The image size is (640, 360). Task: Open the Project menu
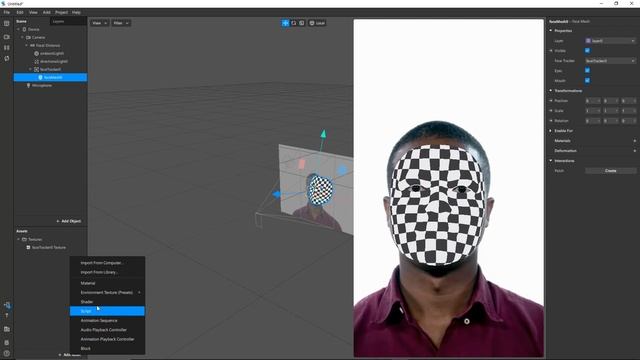[x=61, y=12]
